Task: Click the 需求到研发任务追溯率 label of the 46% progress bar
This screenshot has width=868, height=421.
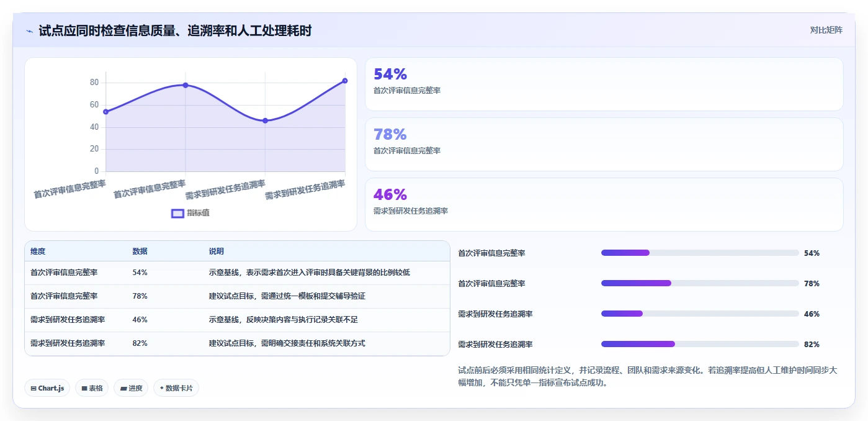Action: 495,314
